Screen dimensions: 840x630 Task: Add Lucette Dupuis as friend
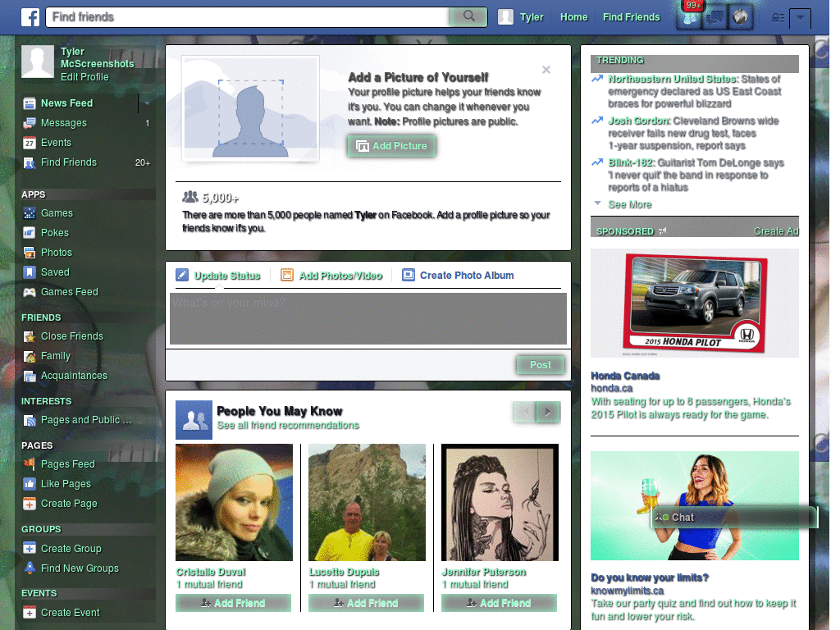(367, 603)
